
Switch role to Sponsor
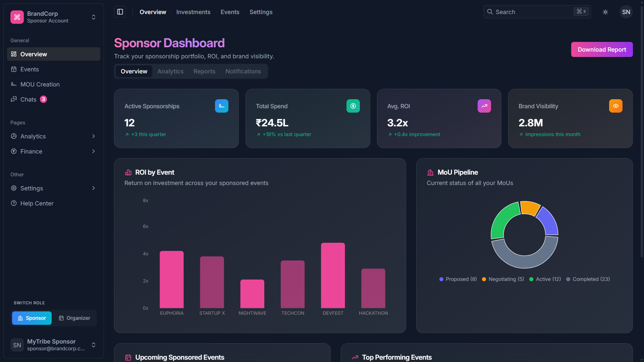(x=32, y=318)
